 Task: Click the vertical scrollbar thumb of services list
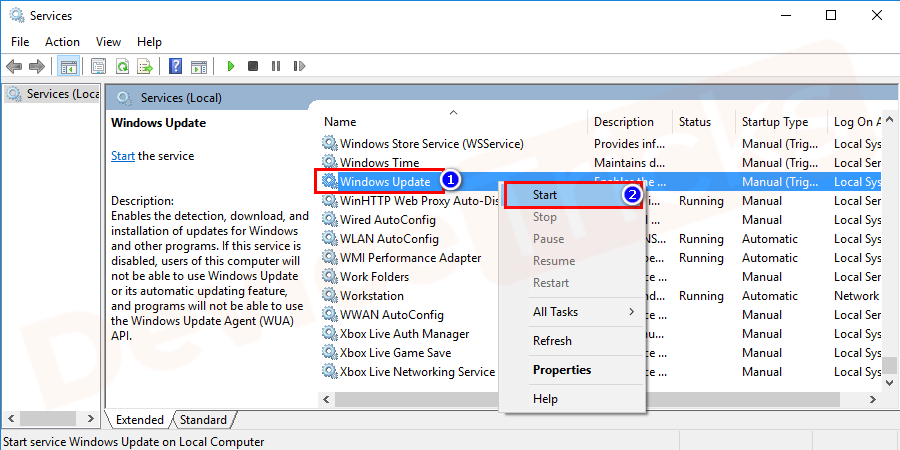[889, 365]
